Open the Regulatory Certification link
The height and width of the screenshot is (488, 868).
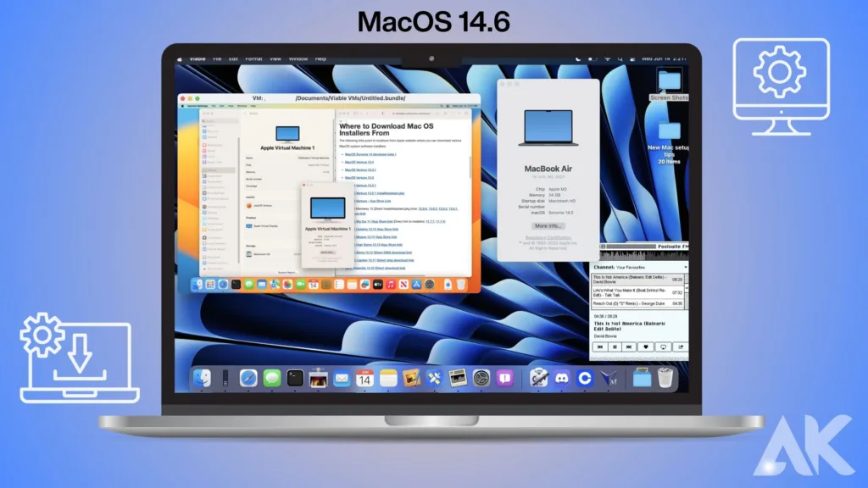[x=548, y=238]
